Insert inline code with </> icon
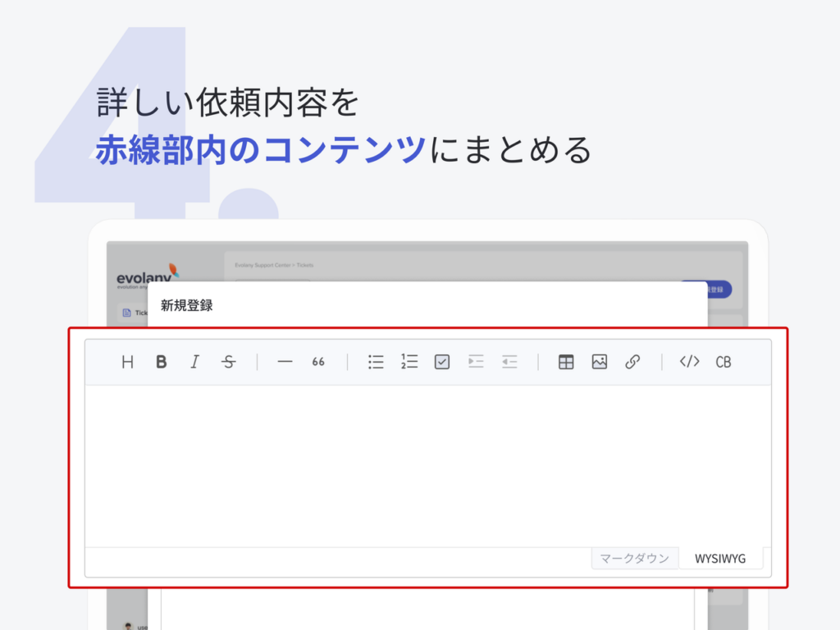Viewport: 840px width, 630px height. pyautogui.click(x=689, y=362)
